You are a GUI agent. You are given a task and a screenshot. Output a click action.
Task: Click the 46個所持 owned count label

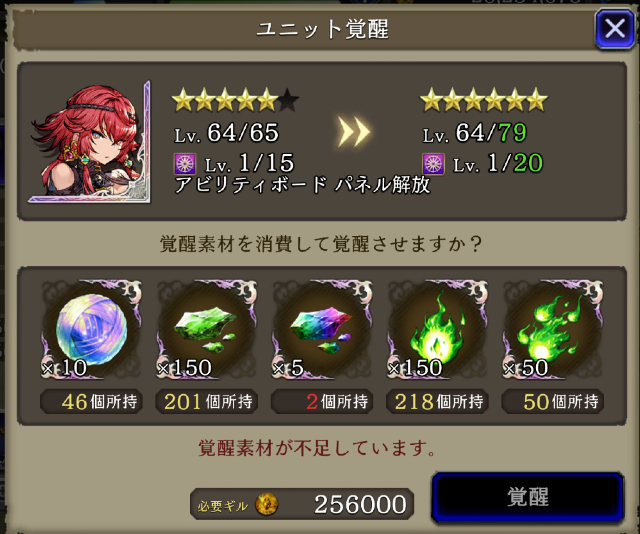pos(91,401)
